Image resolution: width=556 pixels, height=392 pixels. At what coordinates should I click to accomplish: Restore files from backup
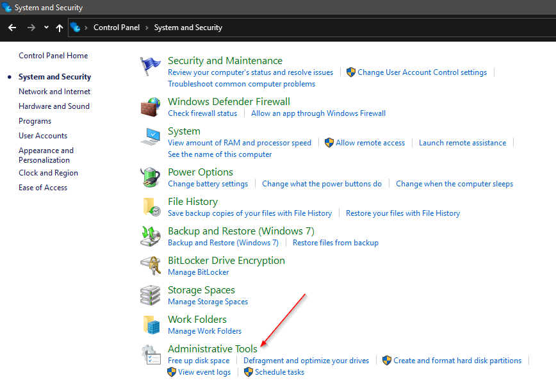point(336,243)
